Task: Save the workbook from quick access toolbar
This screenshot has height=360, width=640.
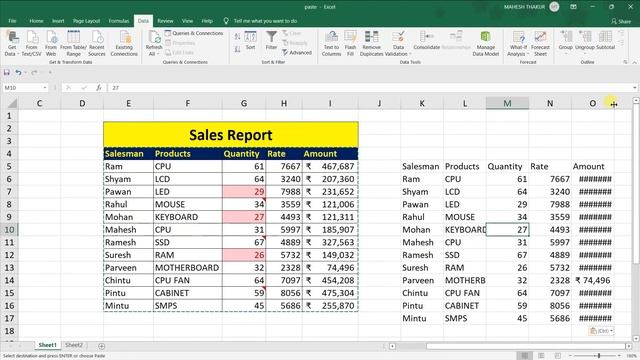Action: click(x=7, y=73)
